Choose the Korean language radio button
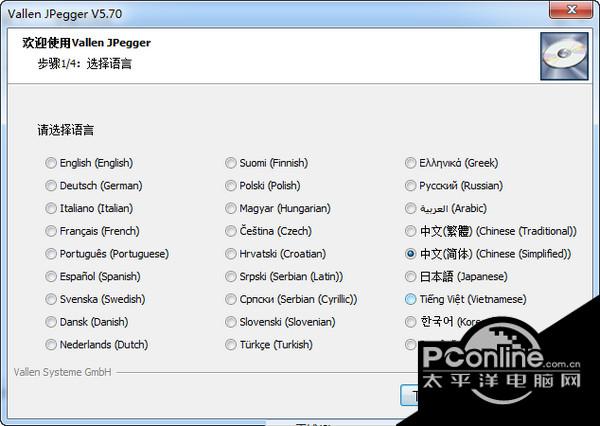 (410, 322)
